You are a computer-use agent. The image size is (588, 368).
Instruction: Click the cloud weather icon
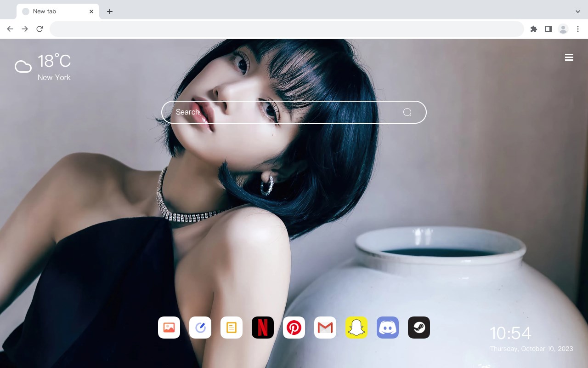(x=23, y=67)
